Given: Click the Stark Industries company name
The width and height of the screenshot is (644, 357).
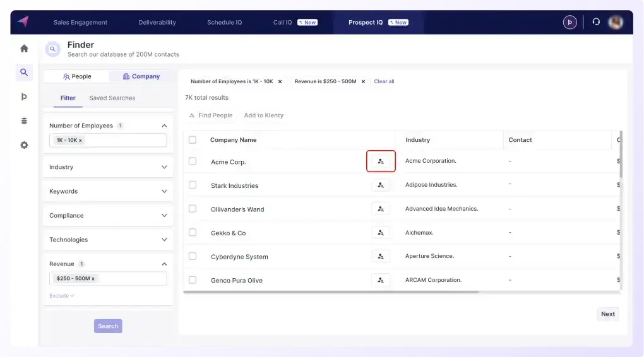Looking at the screenshot, I should [x=234, y=186].
